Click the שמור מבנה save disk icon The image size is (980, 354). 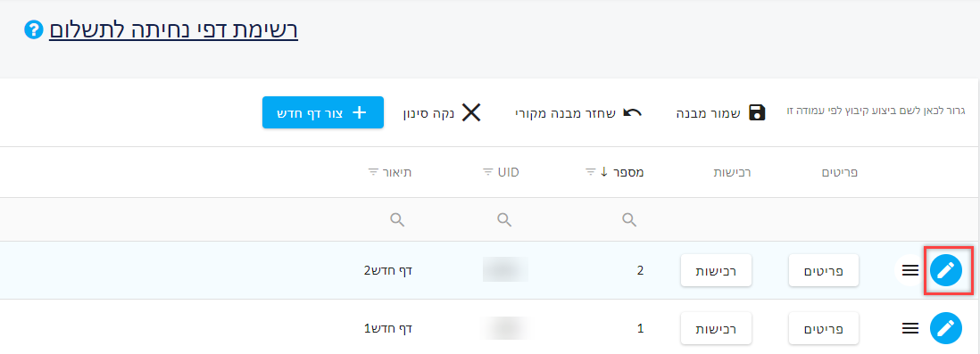click(x=757, y=113)
